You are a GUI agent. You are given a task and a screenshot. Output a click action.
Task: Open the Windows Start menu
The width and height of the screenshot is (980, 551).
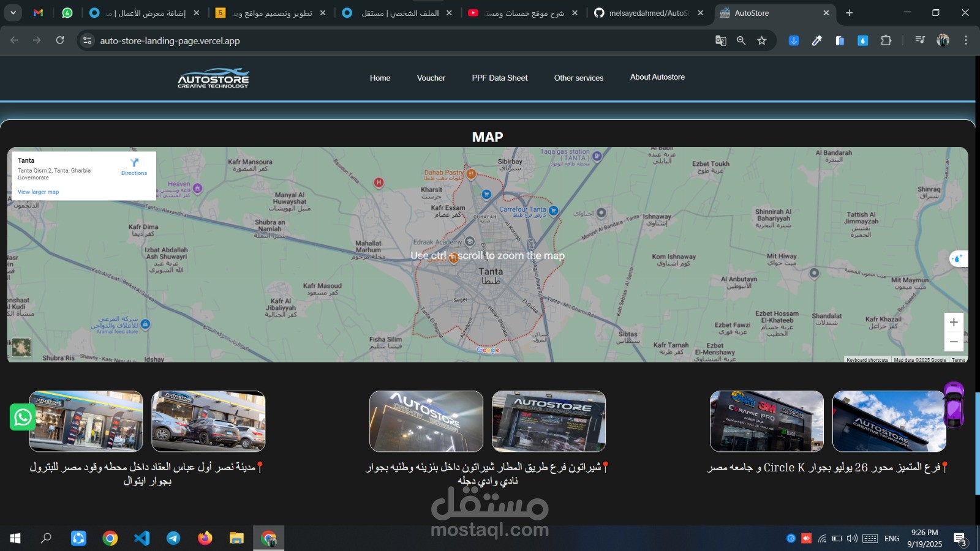[x=15, y=538]
